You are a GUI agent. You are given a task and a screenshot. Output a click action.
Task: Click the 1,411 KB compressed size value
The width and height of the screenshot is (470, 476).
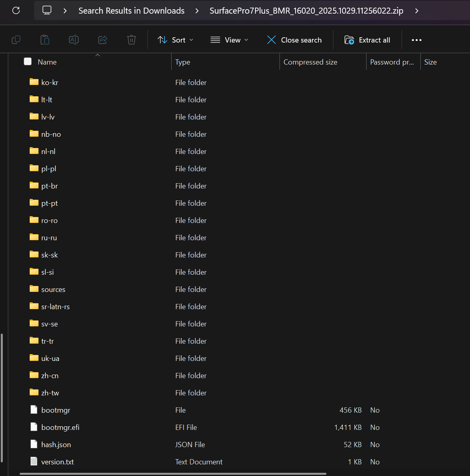click(348, 427)
